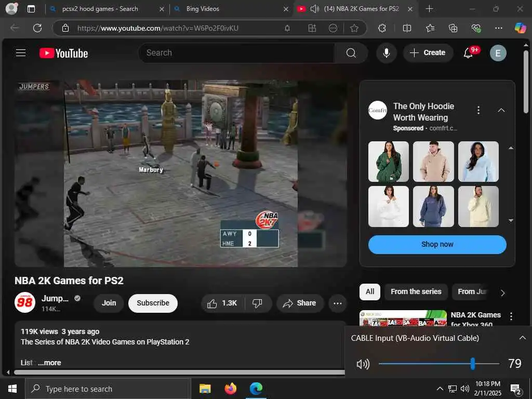Click the taskbar search box

(108, 389)
